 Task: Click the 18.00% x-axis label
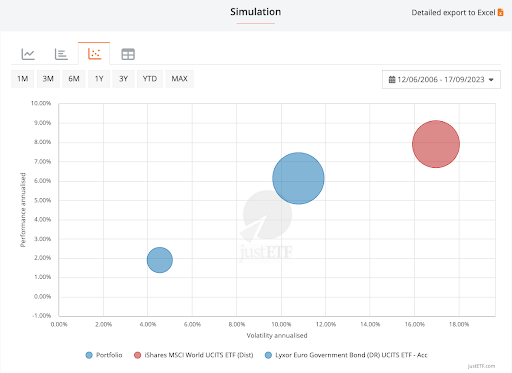tap(459, 324)
